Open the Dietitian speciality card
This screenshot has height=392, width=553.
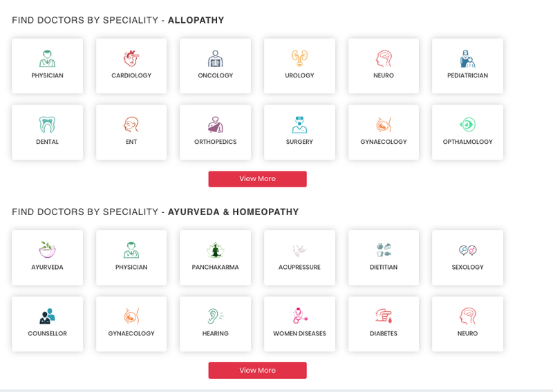[384, 258]
